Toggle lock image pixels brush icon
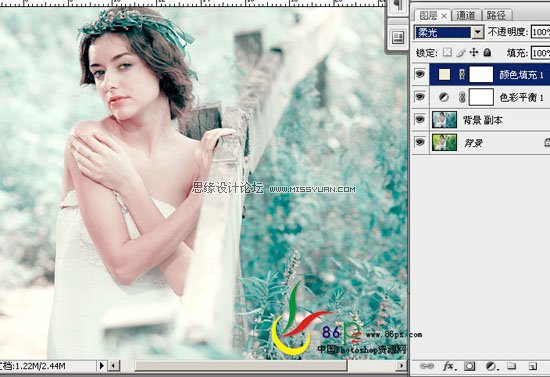Viewport: 550px width, 377px height. [x=461, y=53]
